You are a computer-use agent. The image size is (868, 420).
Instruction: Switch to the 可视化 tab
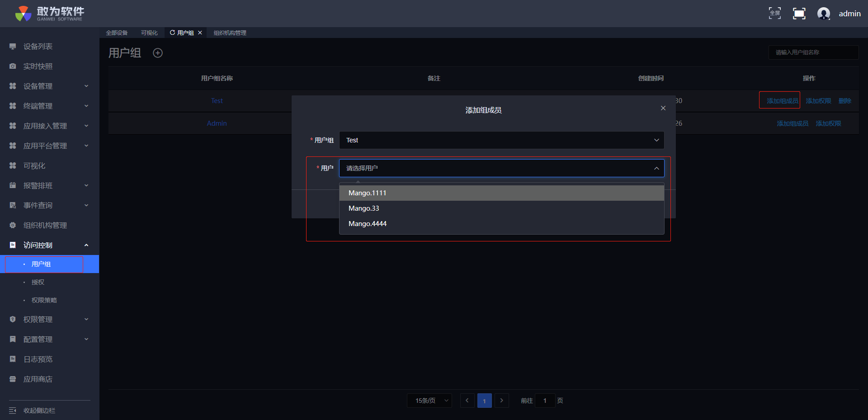149,33
